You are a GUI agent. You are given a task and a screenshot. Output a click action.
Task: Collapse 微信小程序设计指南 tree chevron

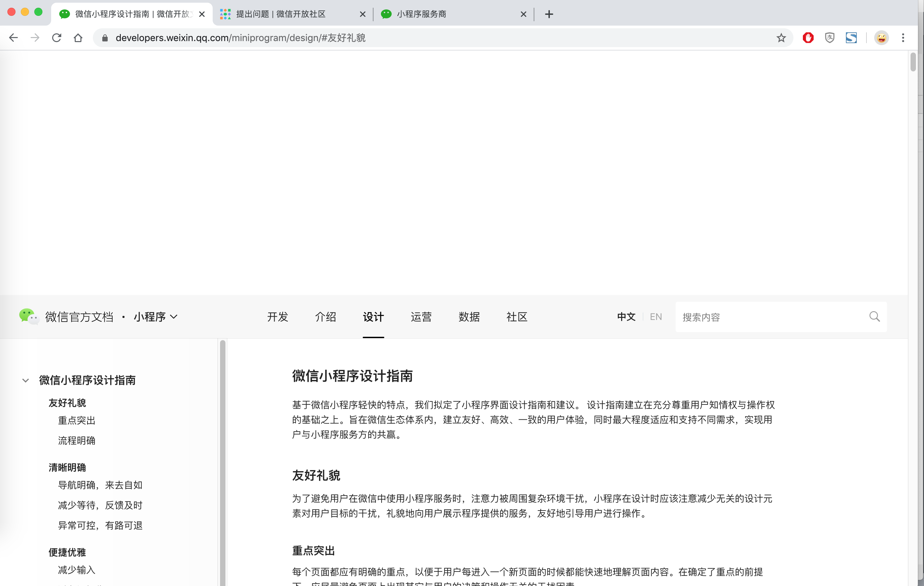point(25,380)
